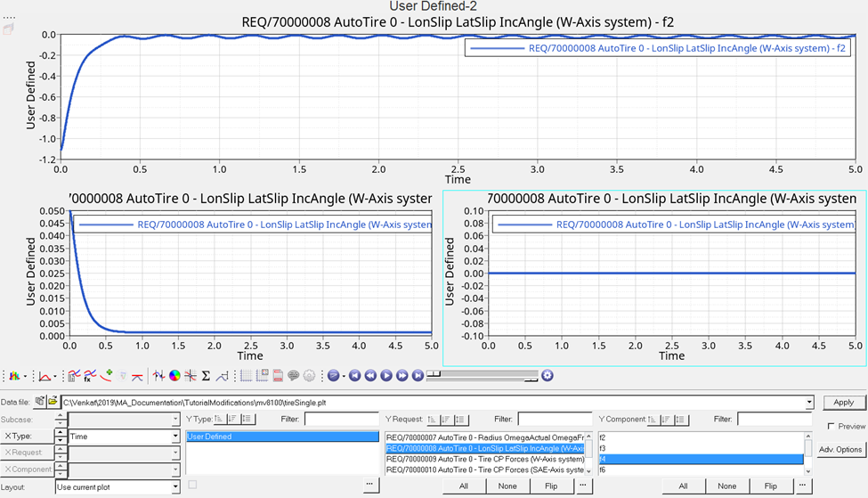
Task: Expand the Layout 'Use current plot' dropdown
Action: pos(175,487)
